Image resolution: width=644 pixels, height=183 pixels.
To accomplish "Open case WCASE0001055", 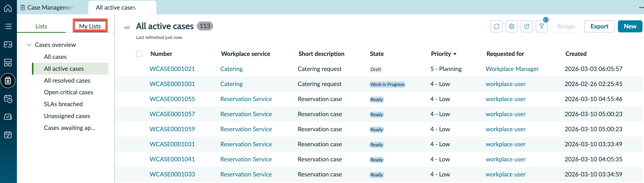I will pos(172,99).
